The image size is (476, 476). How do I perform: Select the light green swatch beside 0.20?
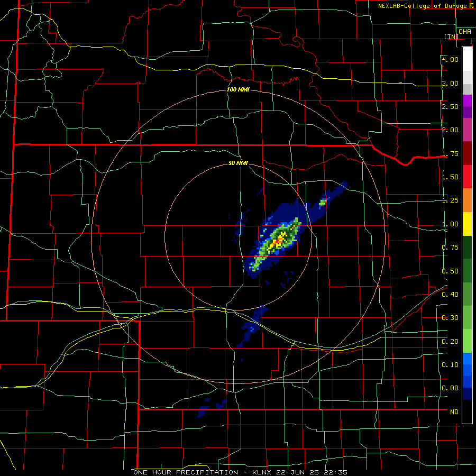[x=467, y=341]
